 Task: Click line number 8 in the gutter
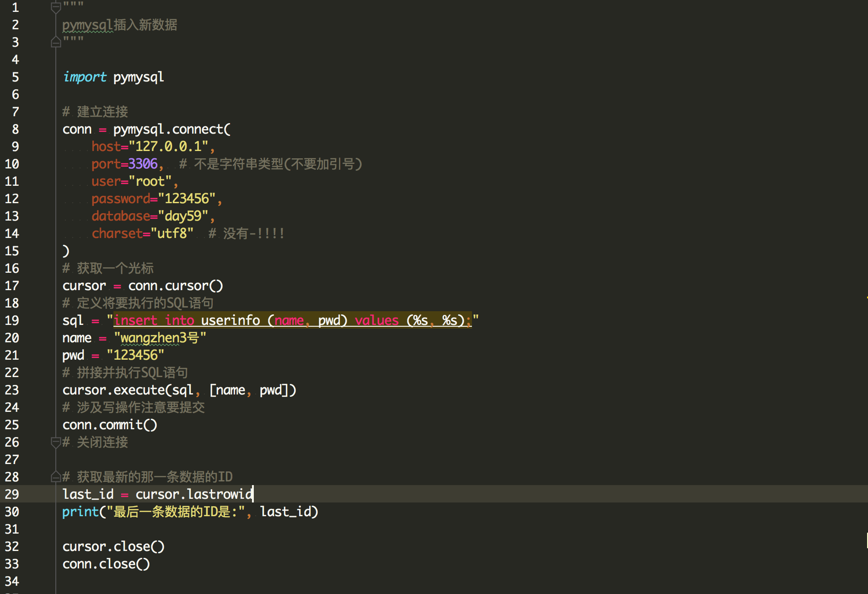coord(15,130)
